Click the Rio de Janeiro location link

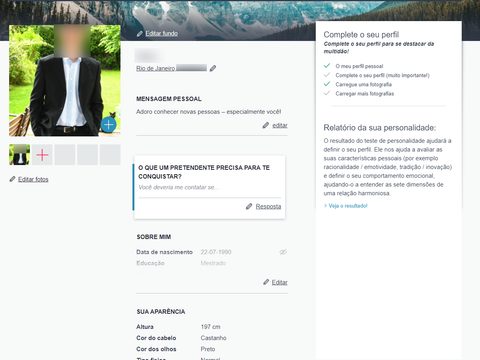coord(155,68)
